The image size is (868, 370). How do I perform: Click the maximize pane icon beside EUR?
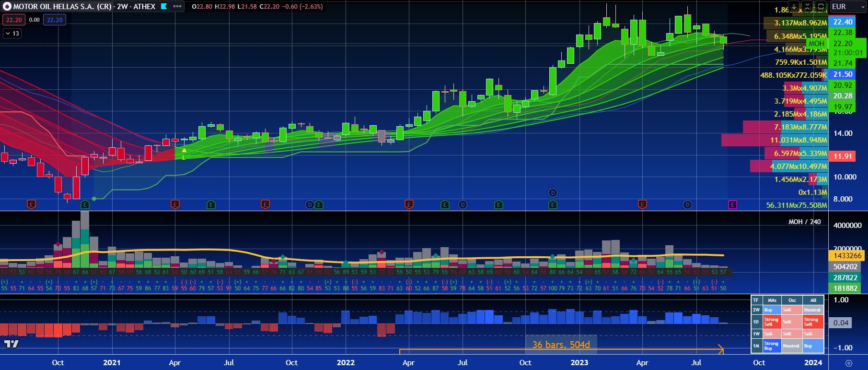[x=821, y=7]
